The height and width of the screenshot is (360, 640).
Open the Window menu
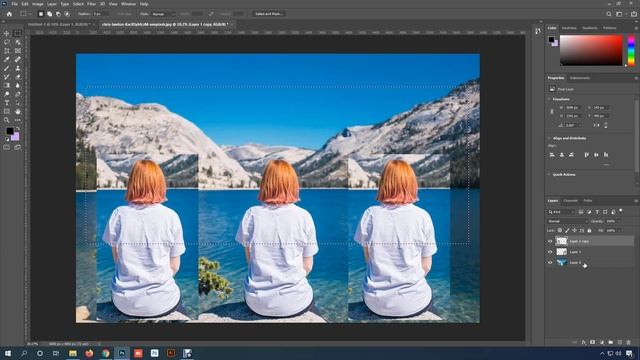point(128,4)
